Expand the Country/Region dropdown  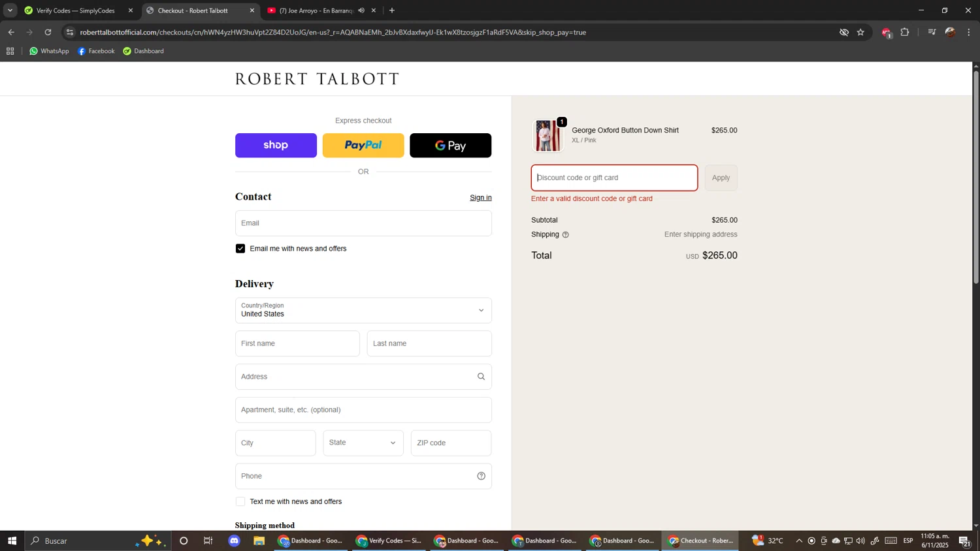pyautogui.click(x=363, y=311)
